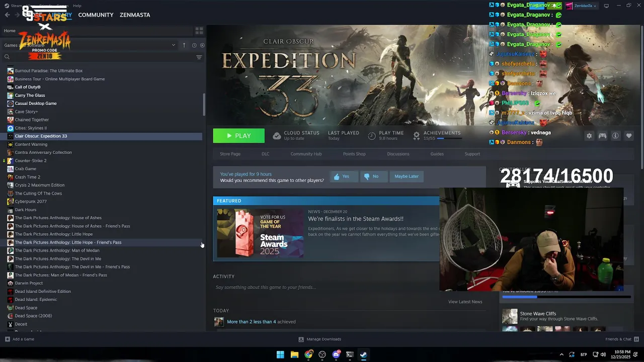This screenshot has height=362, width=644.
Task: Click the library search magnifier icon
Action: 7,57
